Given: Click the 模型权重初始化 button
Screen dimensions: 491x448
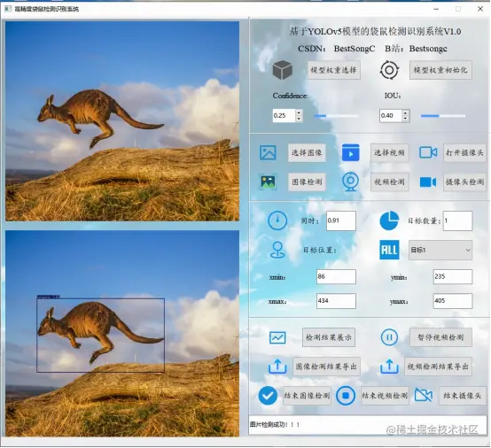Looking at the screenshot, I should [x=440, y=70].
